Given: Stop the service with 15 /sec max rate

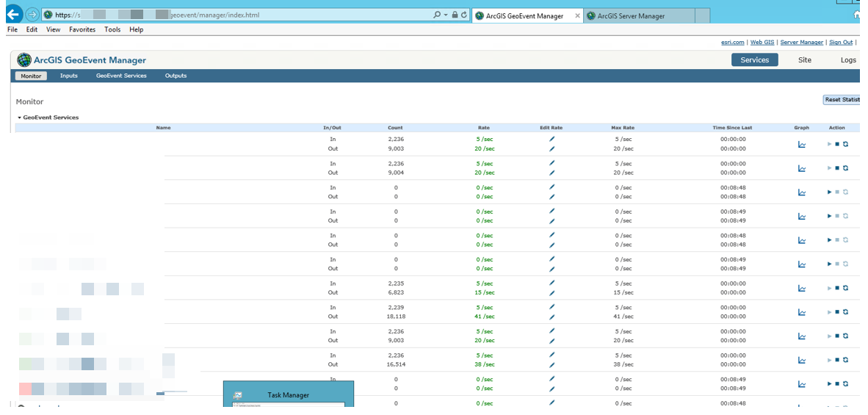Looking at the screenshot, I should 838,288.
